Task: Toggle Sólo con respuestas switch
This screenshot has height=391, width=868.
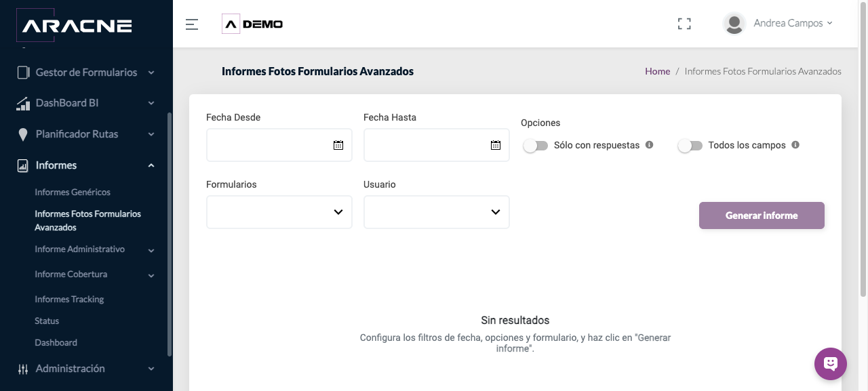Action: pyautogui.click(x=536, y=146)
